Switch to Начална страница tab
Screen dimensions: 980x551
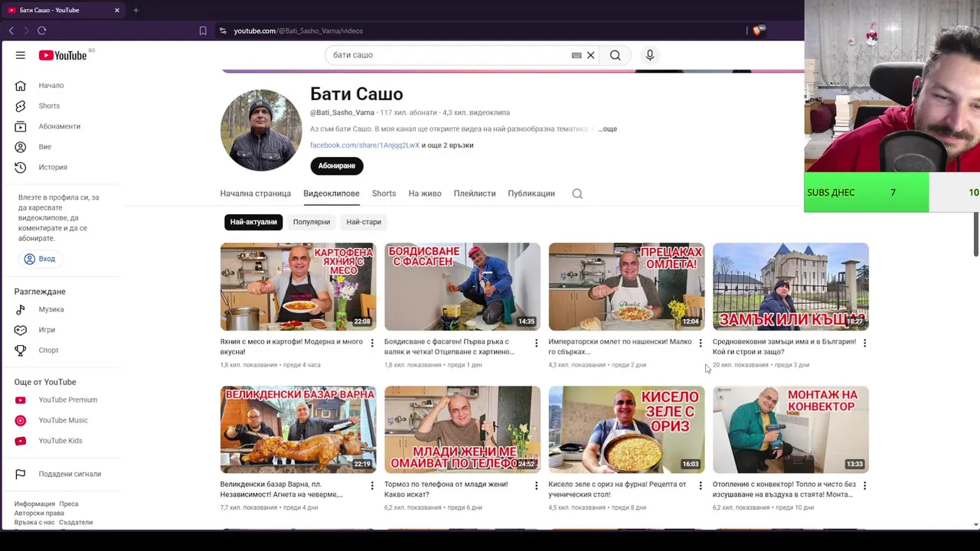(x=256, y=194)
